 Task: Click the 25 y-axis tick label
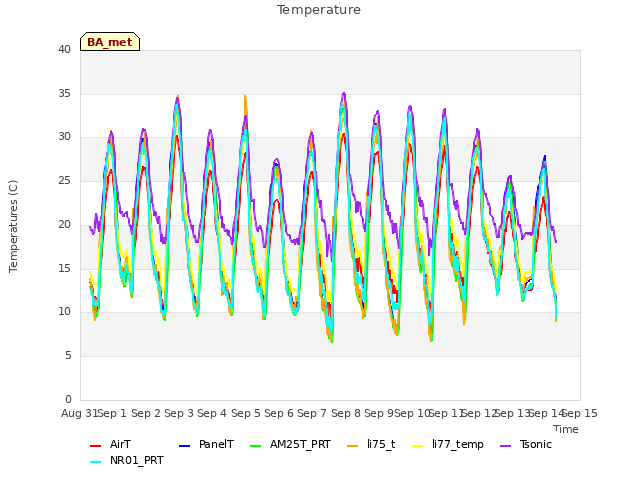64,180
